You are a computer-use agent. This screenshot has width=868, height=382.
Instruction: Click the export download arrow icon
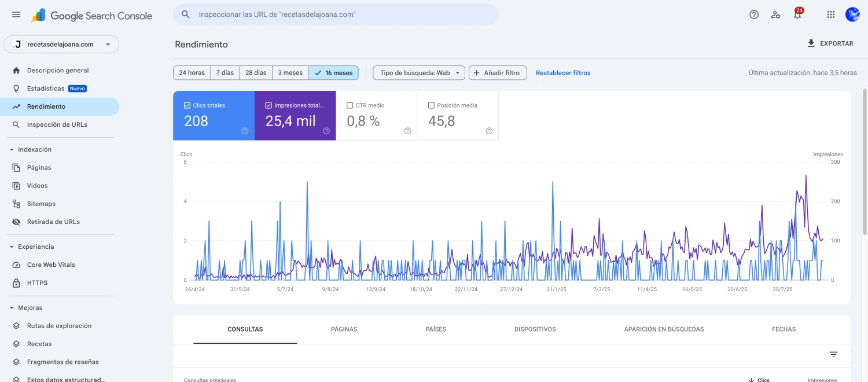[811, 43]
